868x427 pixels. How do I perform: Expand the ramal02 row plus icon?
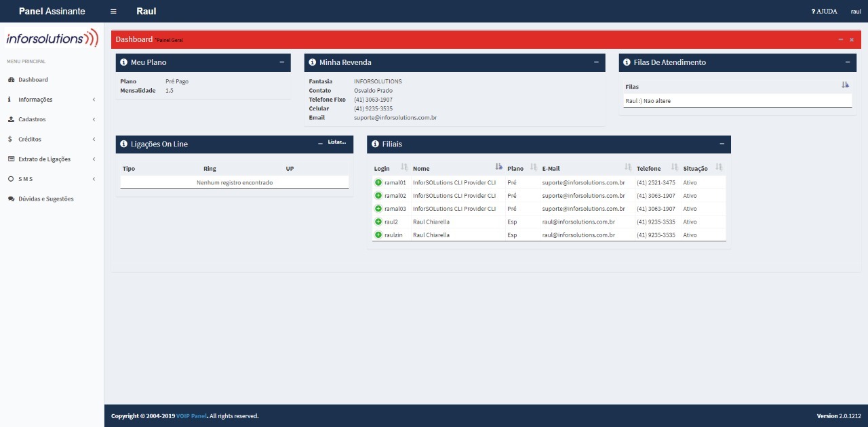[378, 195]
